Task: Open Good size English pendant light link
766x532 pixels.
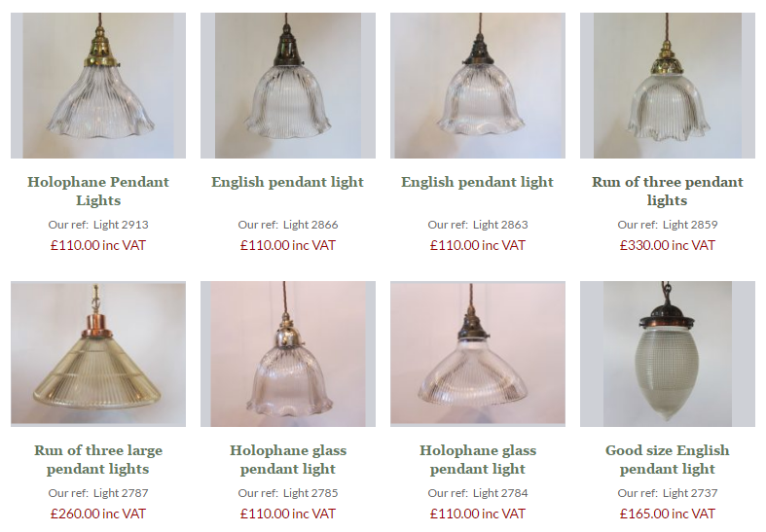Action: pos(668,459)
